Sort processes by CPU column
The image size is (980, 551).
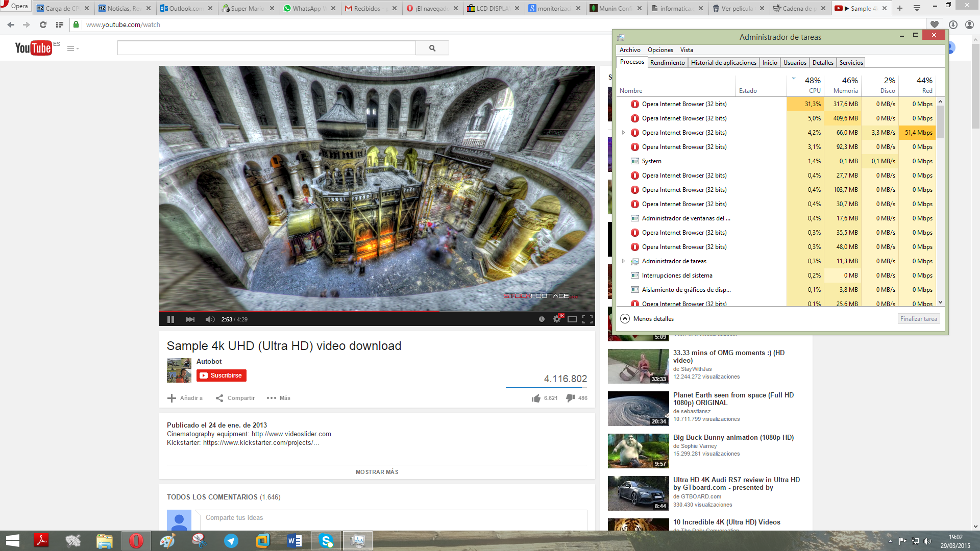point(805,85)
